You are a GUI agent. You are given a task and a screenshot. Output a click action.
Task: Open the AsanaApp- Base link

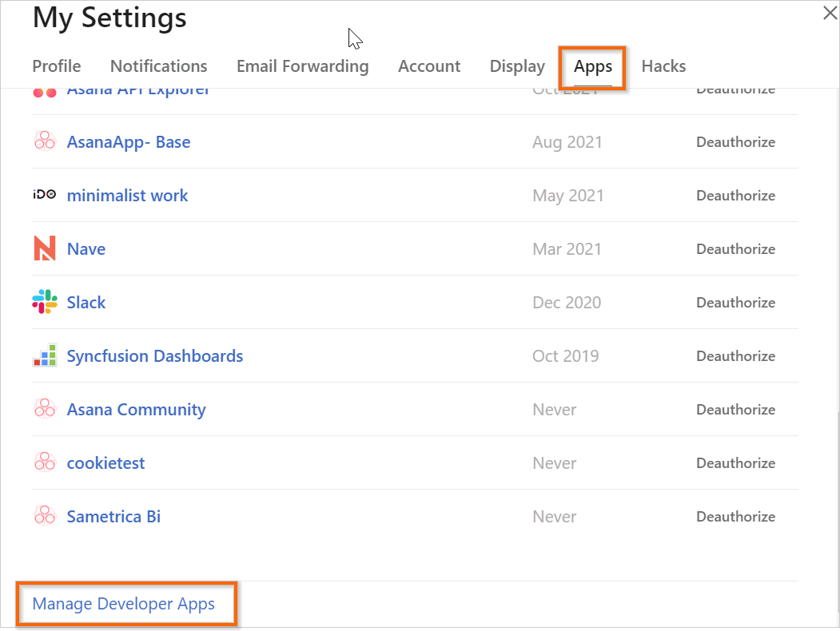click(x=129, y=142)
